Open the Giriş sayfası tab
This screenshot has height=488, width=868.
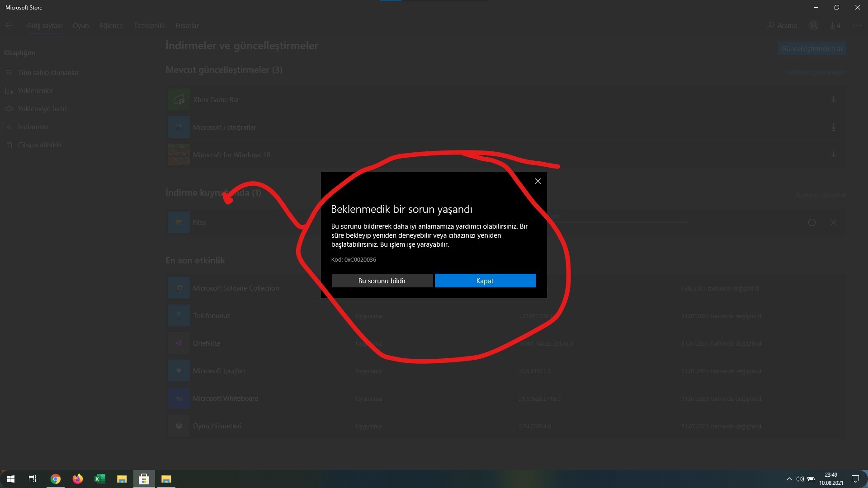[x=44, y=26]
